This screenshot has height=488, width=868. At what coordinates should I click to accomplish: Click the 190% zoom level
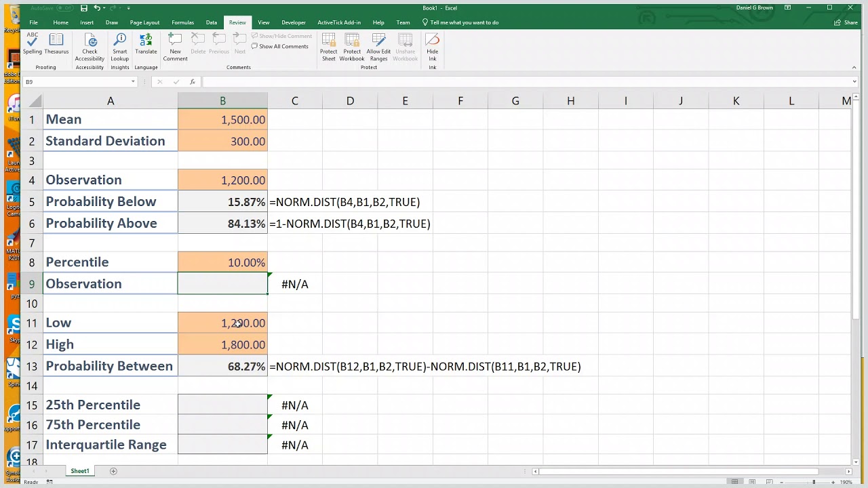846,482
